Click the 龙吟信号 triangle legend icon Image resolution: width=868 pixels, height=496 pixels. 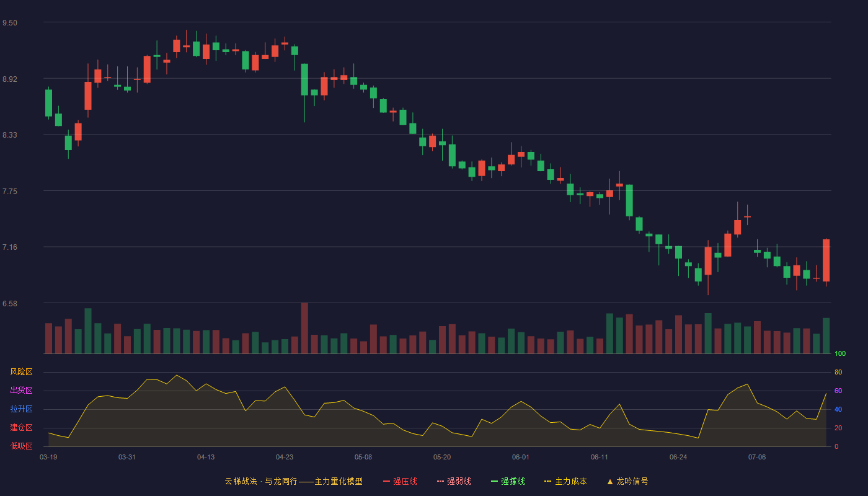pyautogui.click(x=610, y=481)
